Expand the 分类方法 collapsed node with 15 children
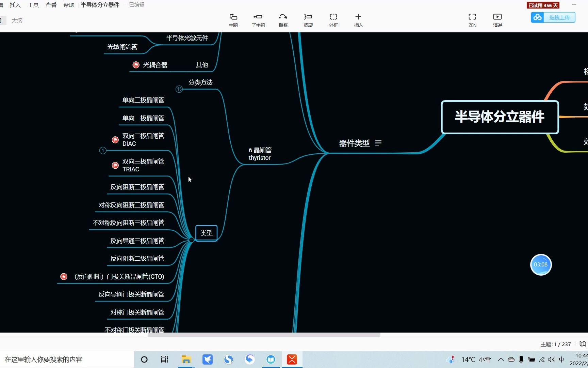588x368 pixels. pyautogui.click(x=179, y=89)
